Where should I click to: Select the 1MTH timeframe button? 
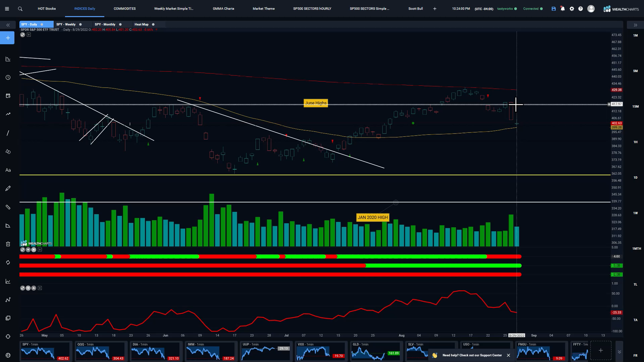click(x=636, y=249)
